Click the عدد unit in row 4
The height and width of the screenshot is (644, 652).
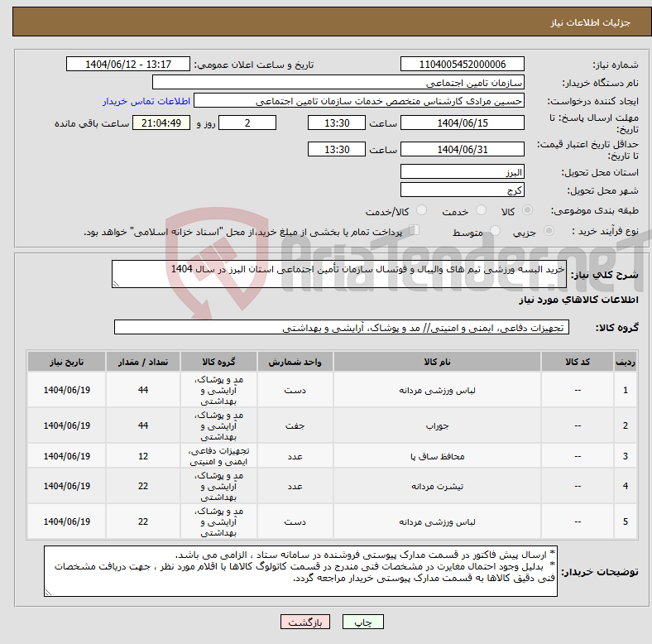295,486
